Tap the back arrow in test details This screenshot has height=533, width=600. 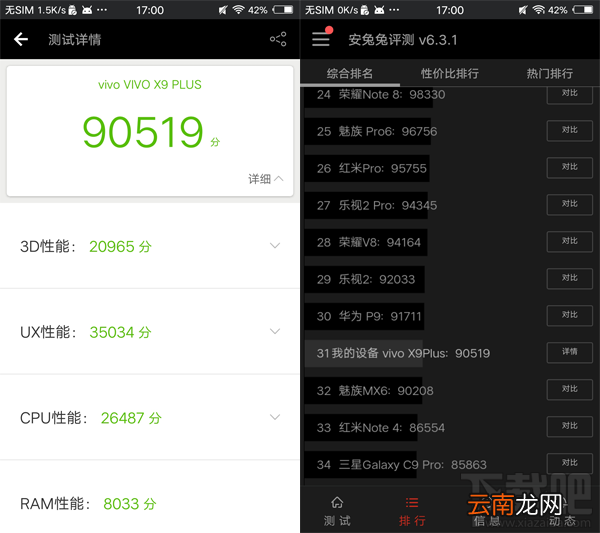(21, 39)
